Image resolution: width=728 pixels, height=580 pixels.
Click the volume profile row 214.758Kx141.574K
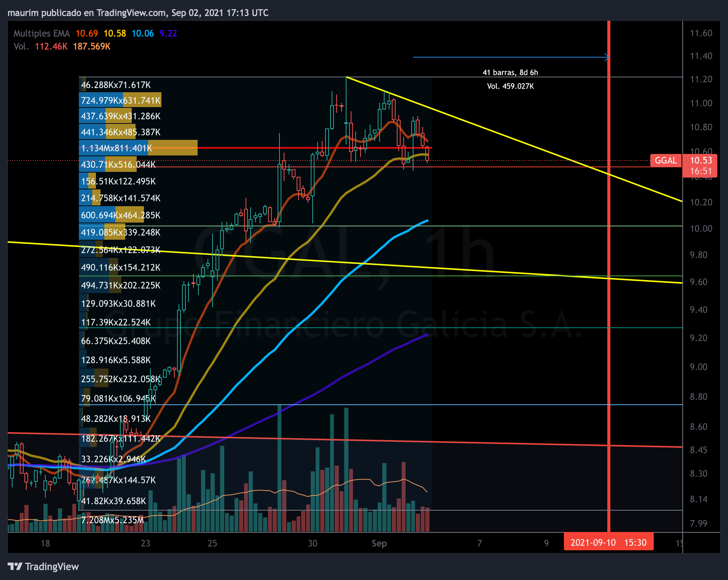click(120, 198)
